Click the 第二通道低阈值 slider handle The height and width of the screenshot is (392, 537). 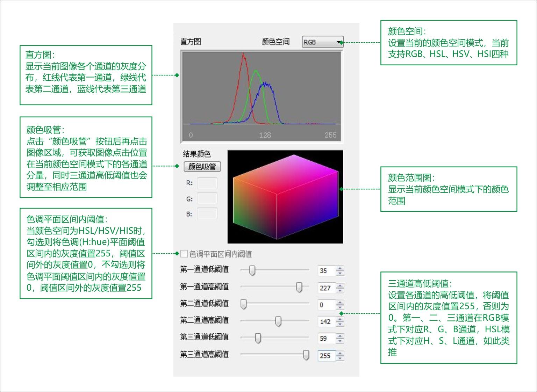pyautogui.click(x=244, y=304)
